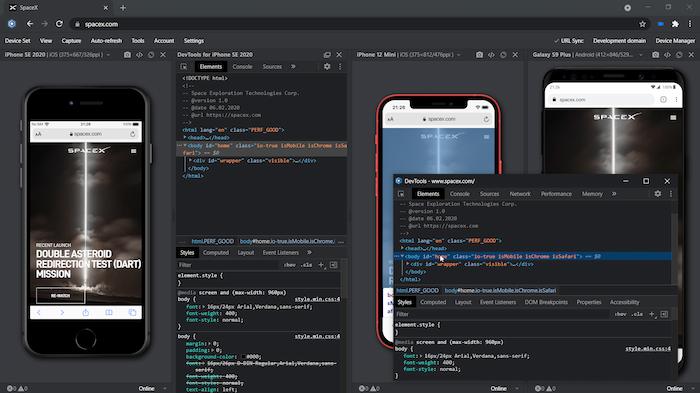
Task: Open browser three-dot menu
Action: pyautogui.click(x=690, y=24)
